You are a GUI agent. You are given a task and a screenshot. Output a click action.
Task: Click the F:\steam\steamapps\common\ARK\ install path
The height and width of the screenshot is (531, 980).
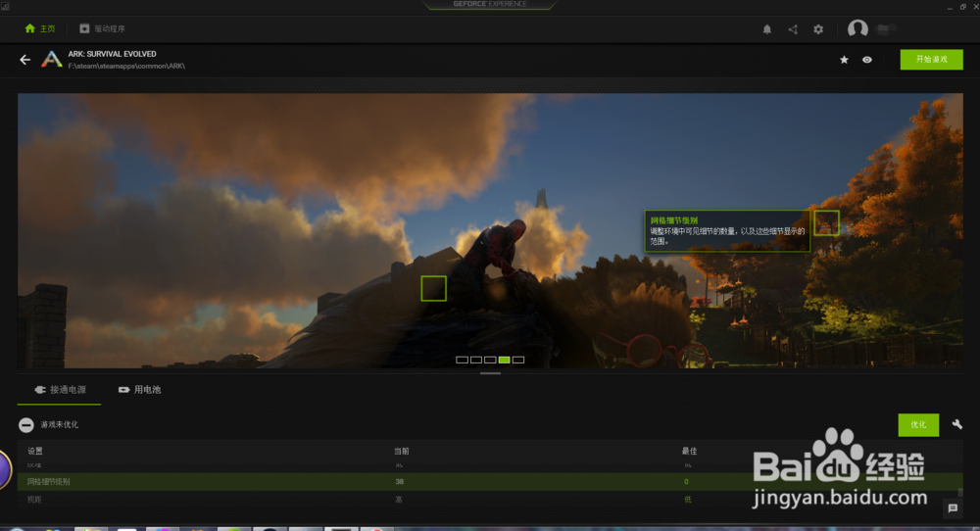[x=126, y=66]
